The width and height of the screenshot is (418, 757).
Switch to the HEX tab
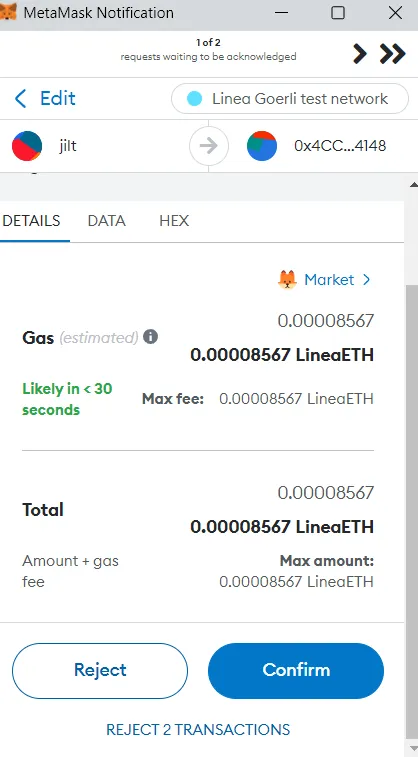click(174, 221)
